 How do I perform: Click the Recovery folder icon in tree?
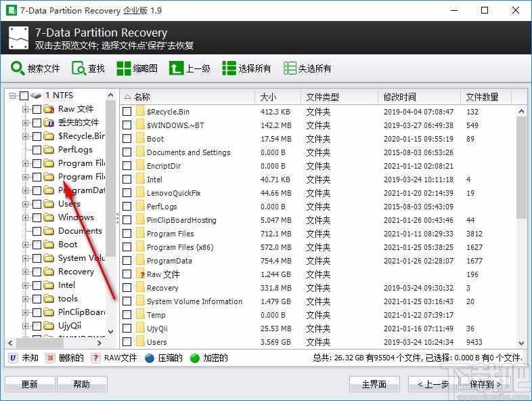[49, 272]
